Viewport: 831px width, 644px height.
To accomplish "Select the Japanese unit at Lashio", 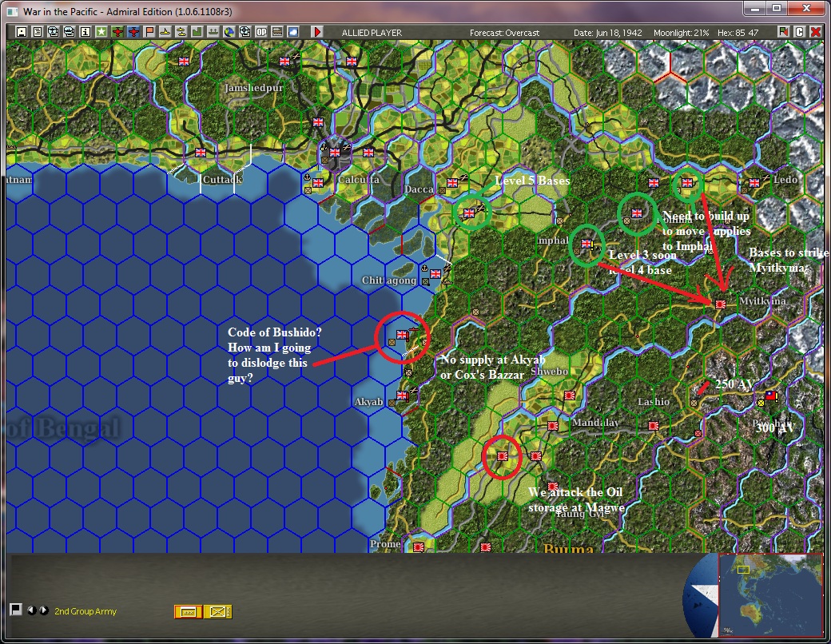I will tap(654, 426).
